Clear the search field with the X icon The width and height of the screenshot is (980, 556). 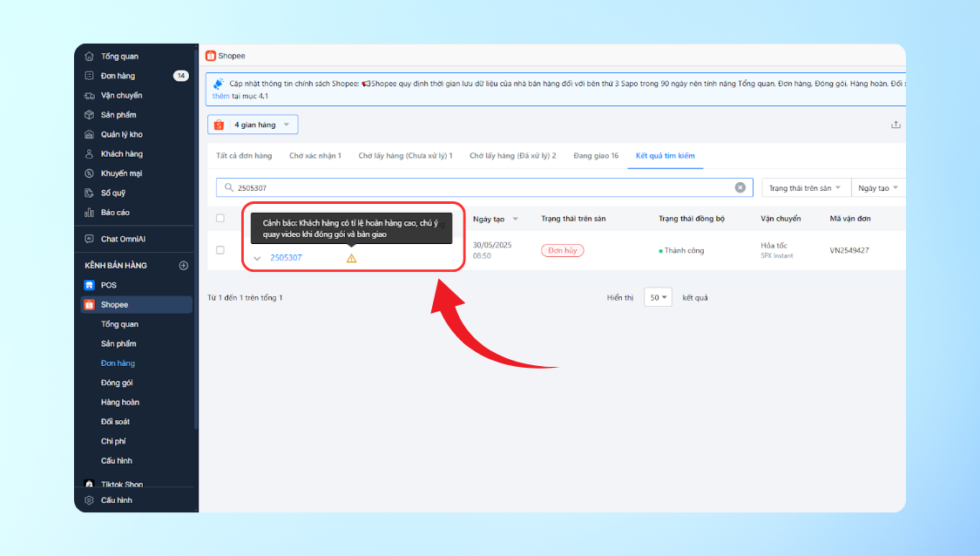tap(740, 187)
